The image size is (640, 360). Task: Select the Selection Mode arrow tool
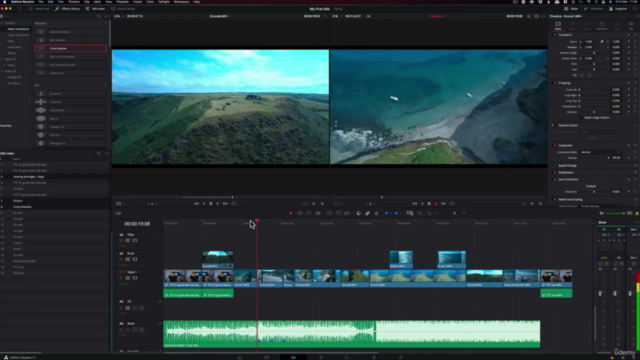(291, 213)
